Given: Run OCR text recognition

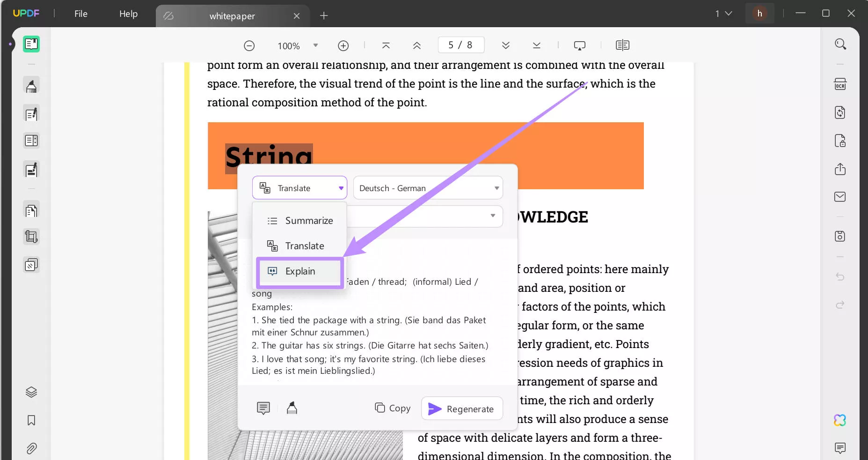Looking at the screenshot, I should pos(840,84).
